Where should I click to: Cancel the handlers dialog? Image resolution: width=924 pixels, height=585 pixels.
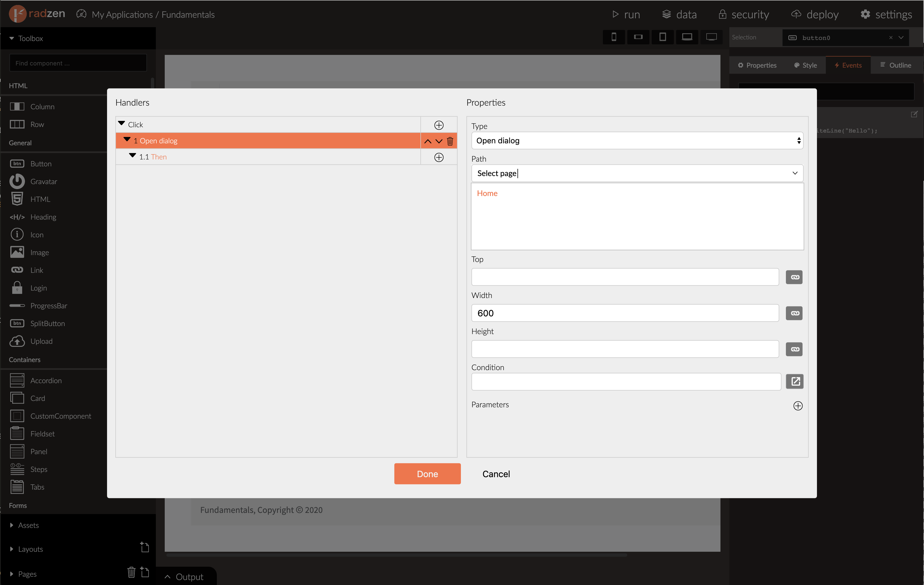496,474
